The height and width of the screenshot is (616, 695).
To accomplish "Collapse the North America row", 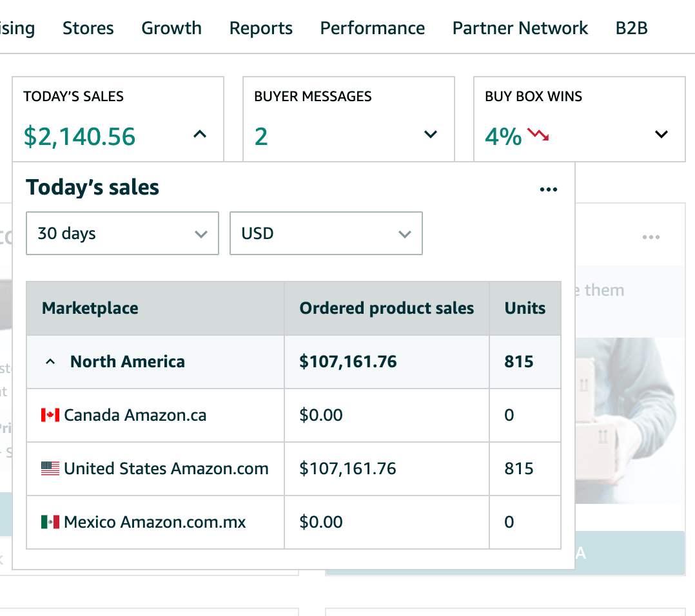I will tap(50, 362).
